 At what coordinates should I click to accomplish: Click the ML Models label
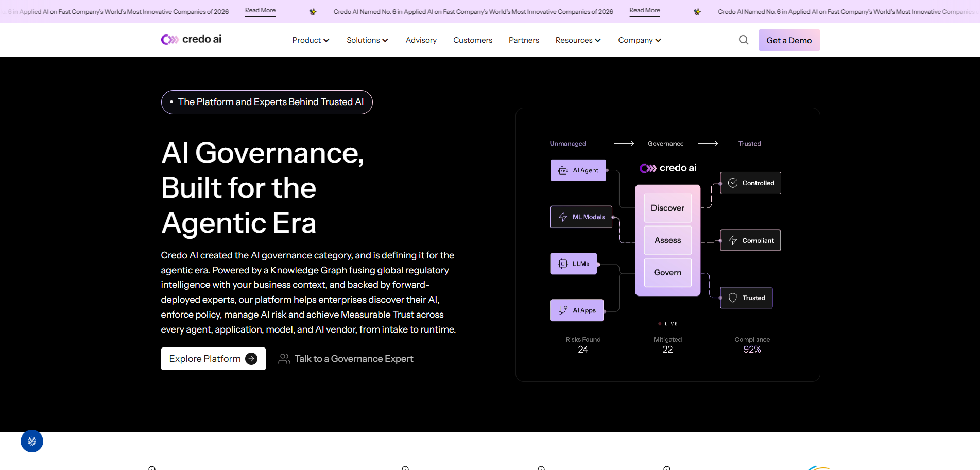589,217
